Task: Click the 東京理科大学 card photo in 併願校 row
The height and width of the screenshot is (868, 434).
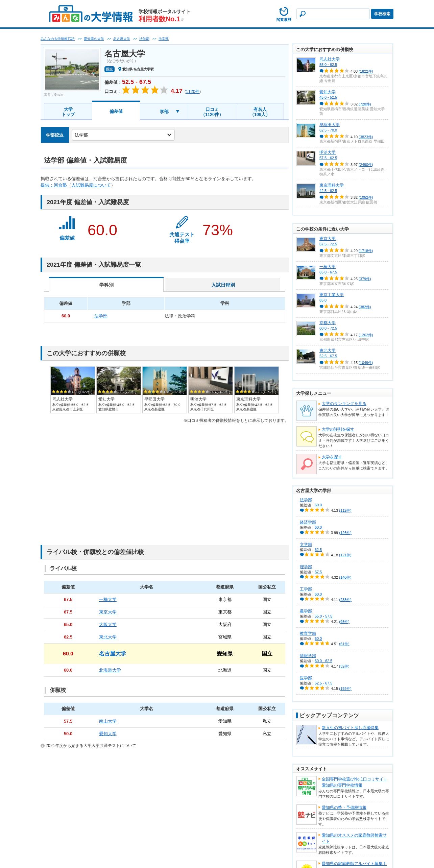Action: click(x=257, y=381)
